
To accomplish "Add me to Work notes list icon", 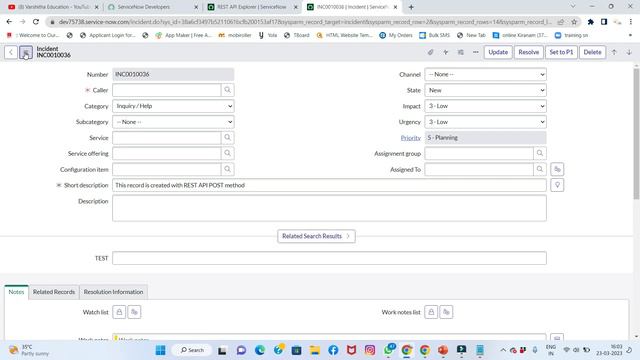I will [446, 312].
